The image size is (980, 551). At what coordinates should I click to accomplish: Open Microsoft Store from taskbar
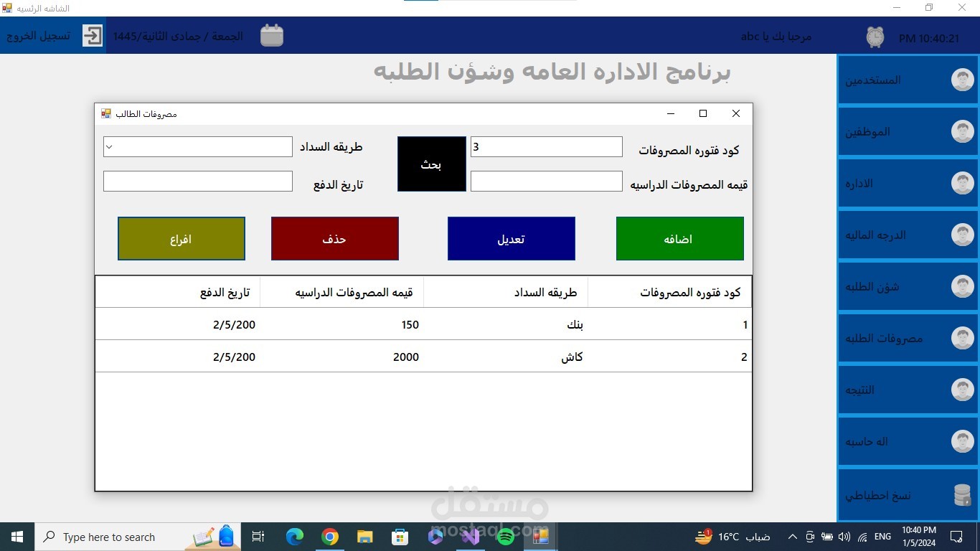[400, 537]
